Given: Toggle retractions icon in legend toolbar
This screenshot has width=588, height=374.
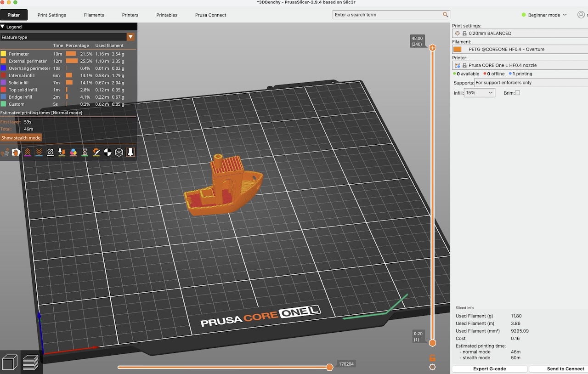Looking at the screenshot, I should 28,152.
